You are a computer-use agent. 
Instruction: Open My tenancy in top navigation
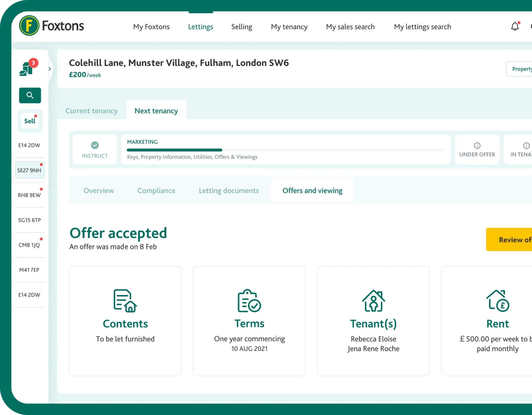[289, 27]
